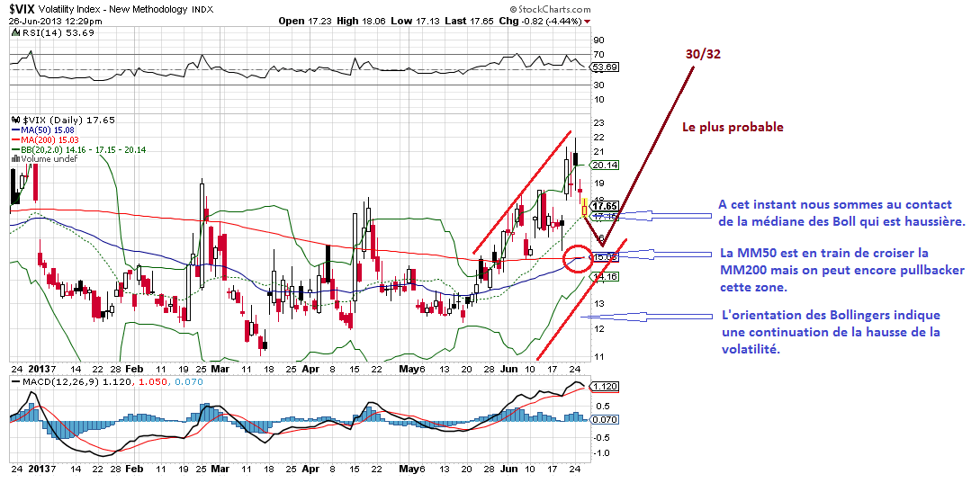Click the boxed 0.070 MACD histogram value label
Image resolution: width=980 pixels, height=483 pixels.
point(606,420)
